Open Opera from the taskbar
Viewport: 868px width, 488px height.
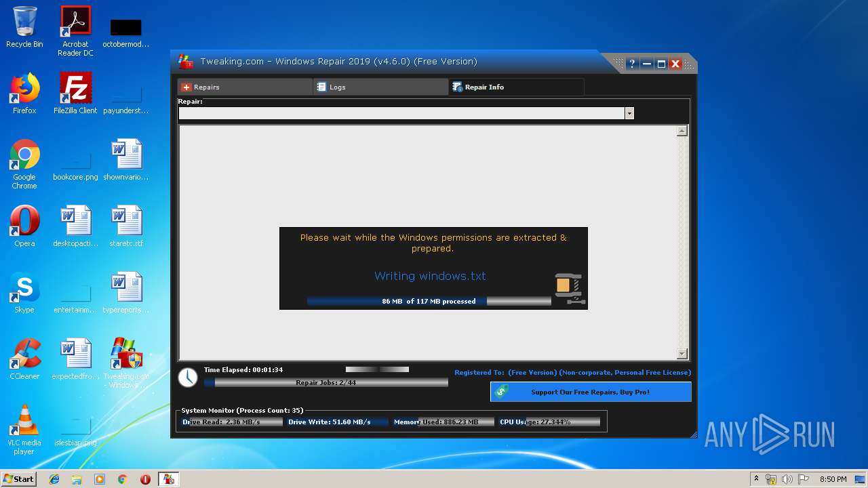pyautogui.click(x=145, y=479)
